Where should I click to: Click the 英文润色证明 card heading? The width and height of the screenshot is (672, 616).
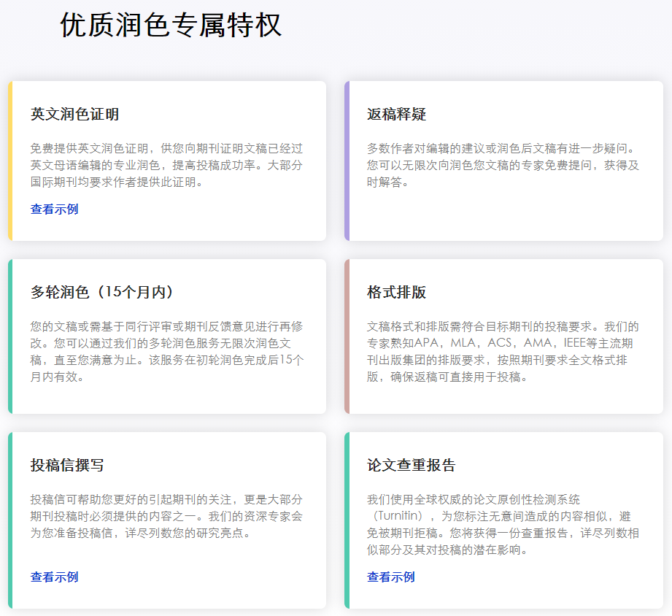tap(74, 115)
